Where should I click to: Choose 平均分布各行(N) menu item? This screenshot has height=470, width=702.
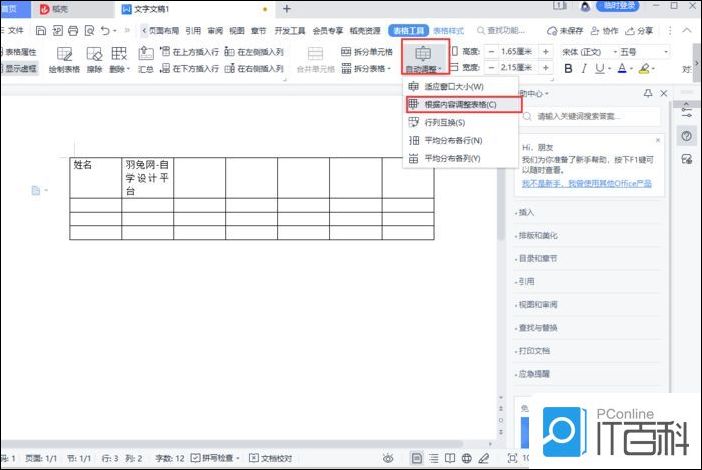[461, 140]
